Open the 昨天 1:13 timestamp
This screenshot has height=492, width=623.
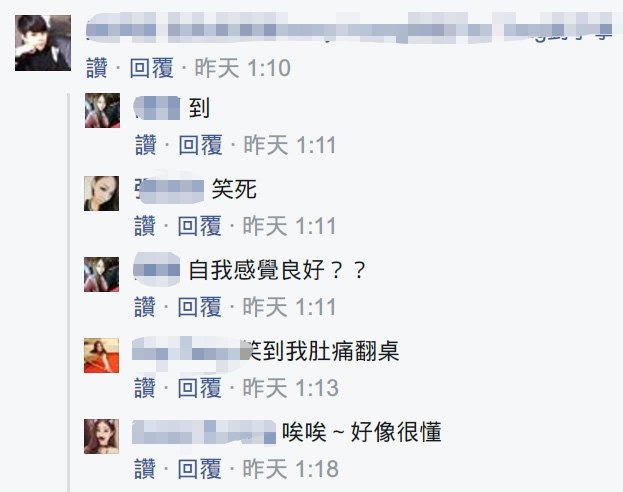point(290,388)
